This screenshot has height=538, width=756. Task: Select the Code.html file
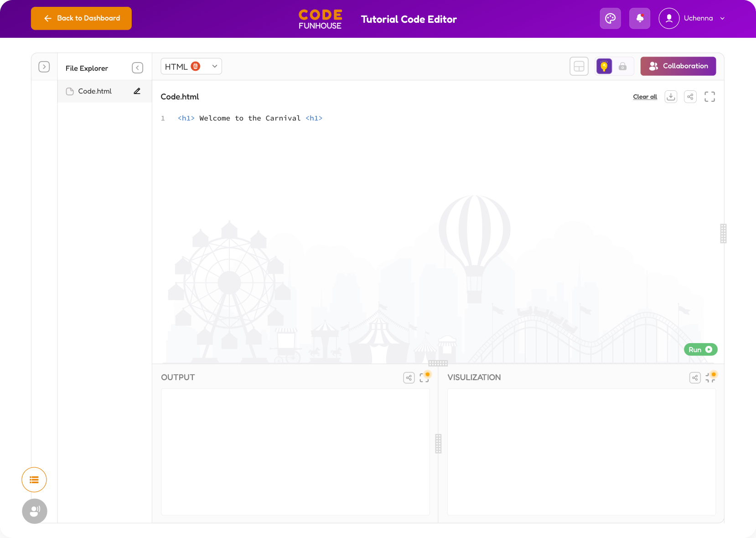click(95, 91)
